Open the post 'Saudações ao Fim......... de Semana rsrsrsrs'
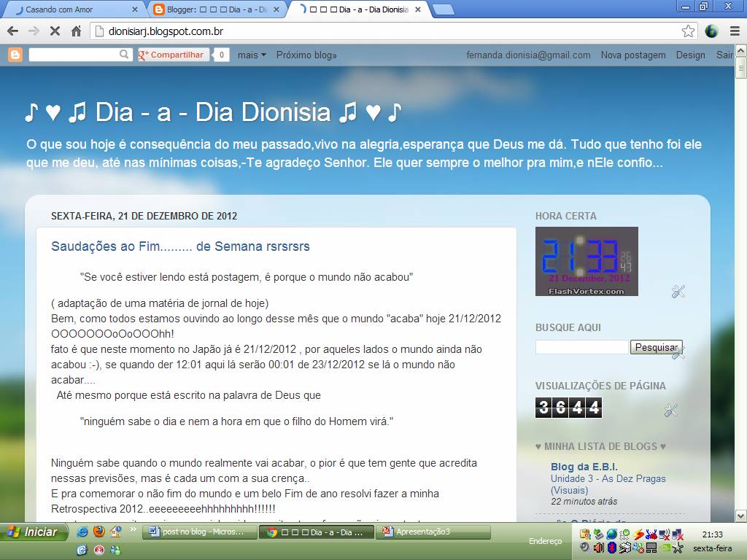 point(181,246)
